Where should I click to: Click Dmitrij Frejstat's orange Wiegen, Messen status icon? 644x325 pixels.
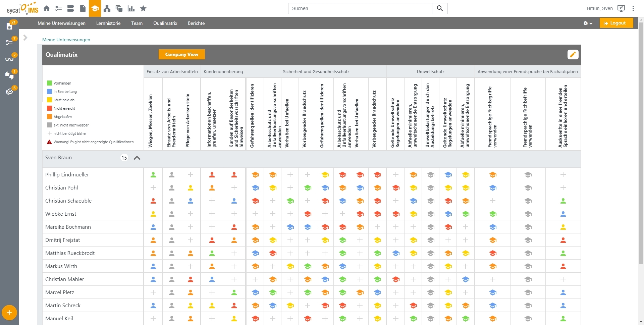[153, 240]
